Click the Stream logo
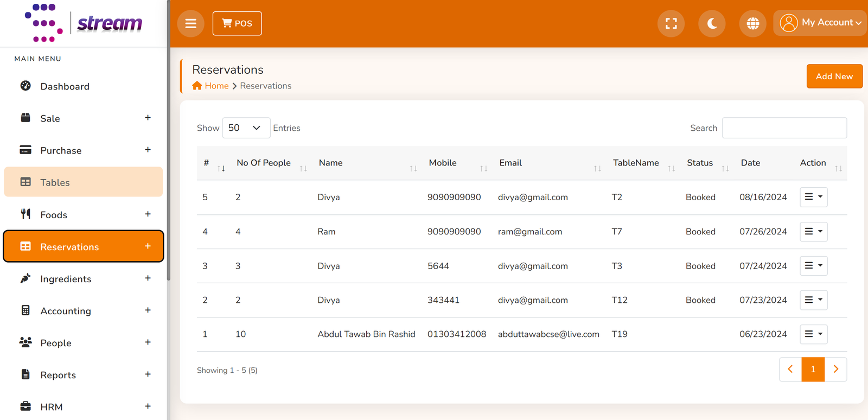 click(84, 23)
